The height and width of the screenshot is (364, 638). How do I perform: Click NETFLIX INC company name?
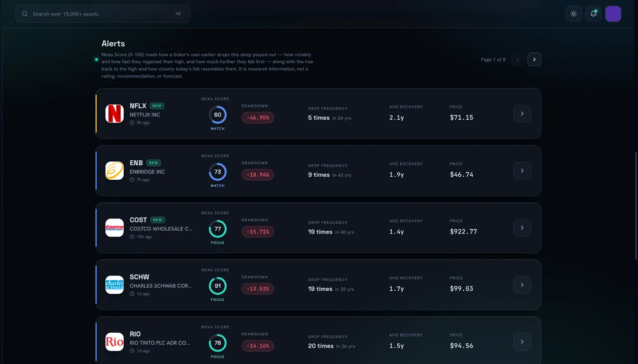[145, 115]
